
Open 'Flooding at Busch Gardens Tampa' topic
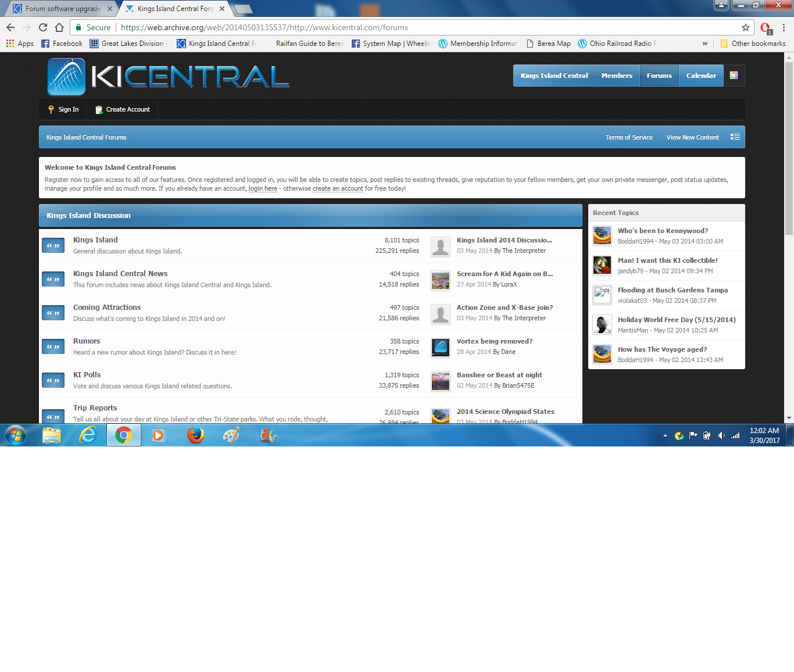point(673,290)
